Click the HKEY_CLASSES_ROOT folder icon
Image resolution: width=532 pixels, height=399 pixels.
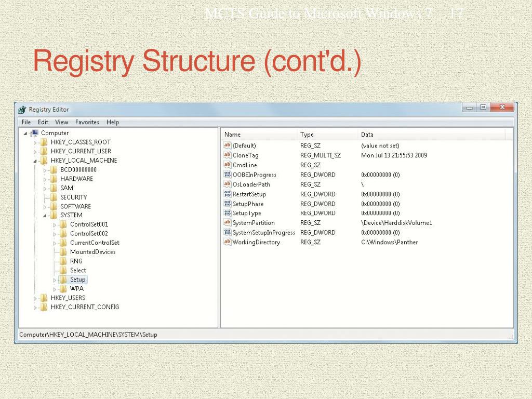pyautogui.click(x=44, y=142)
